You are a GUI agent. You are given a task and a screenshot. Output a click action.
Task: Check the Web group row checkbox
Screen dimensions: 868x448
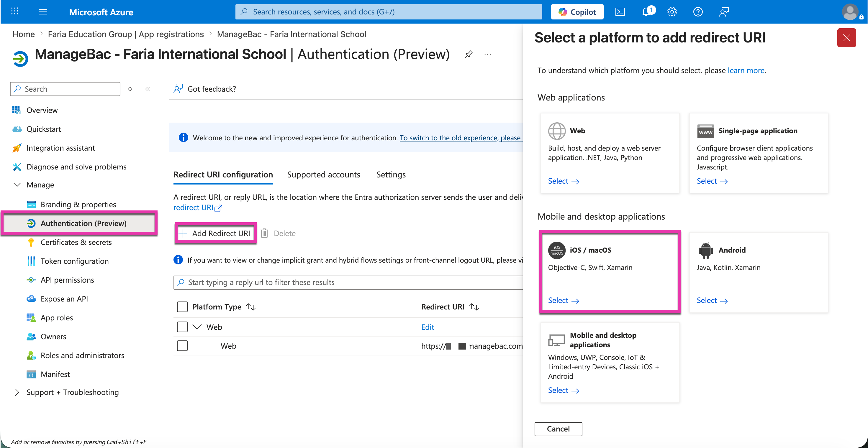182,327
